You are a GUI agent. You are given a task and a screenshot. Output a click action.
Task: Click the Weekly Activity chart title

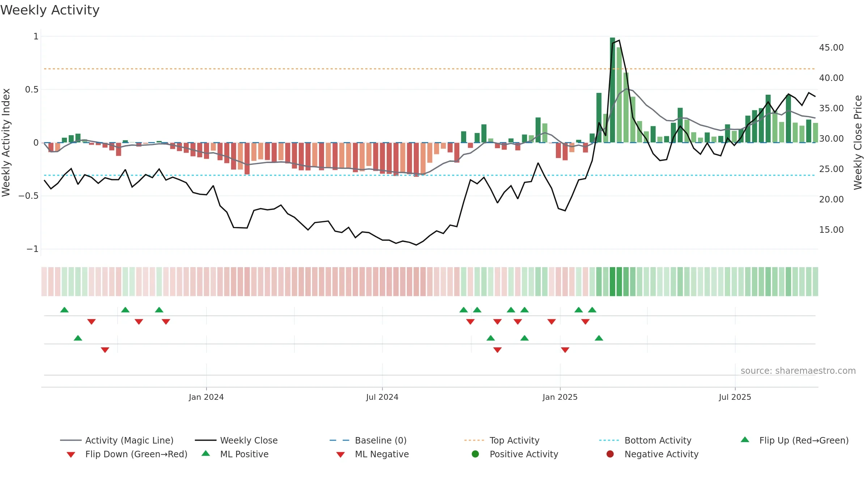[50, 10]
